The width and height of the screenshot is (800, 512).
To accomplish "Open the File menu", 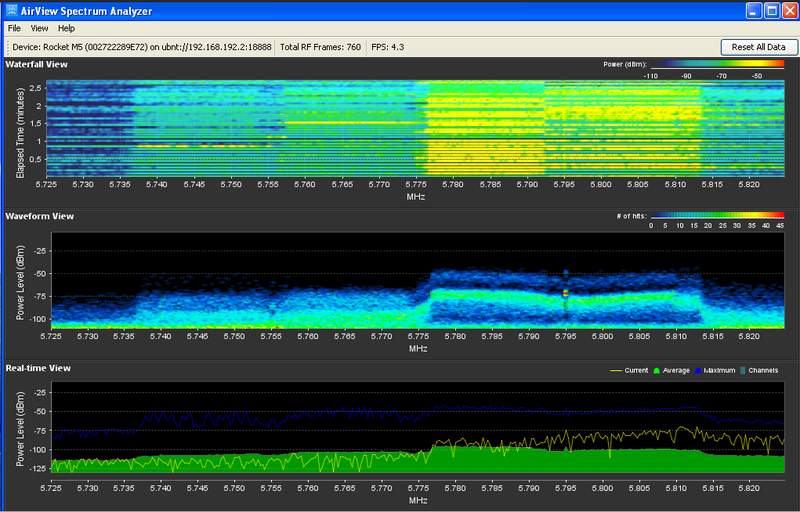I will 14,29.
